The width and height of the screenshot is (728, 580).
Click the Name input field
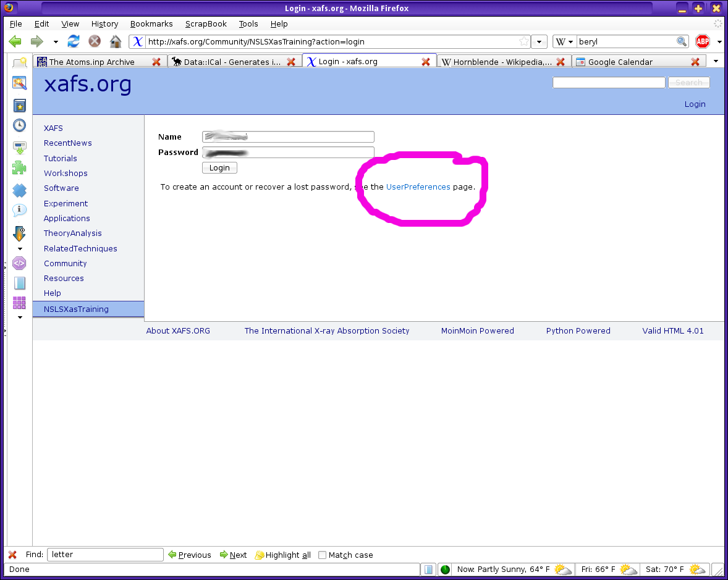(288, 137)
